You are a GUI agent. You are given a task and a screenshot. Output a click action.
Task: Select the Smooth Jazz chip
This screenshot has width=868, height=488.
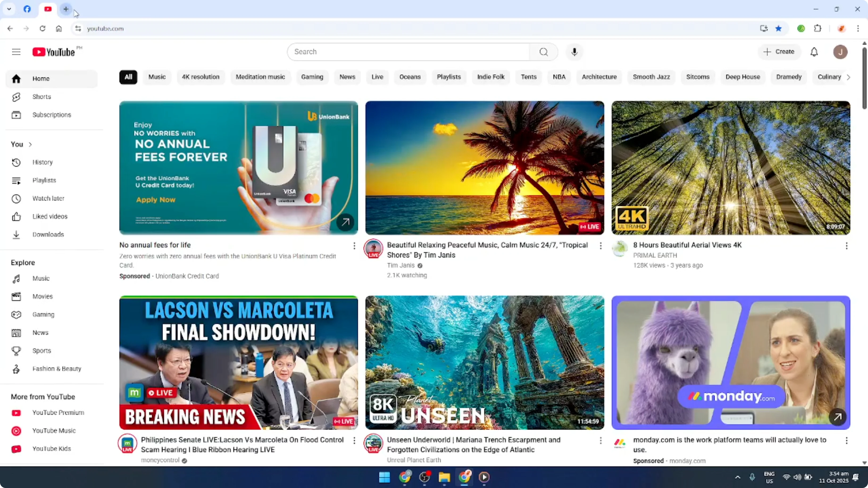[x=651, y=77]
